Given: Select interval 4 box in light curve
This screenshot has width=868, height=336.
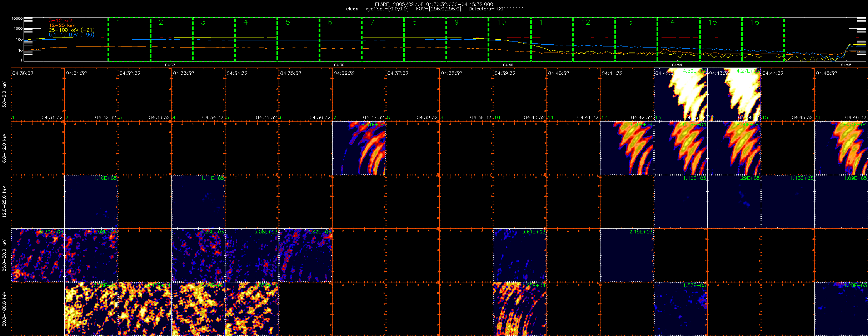Looking at the screenshot, I should coord(256,39).
